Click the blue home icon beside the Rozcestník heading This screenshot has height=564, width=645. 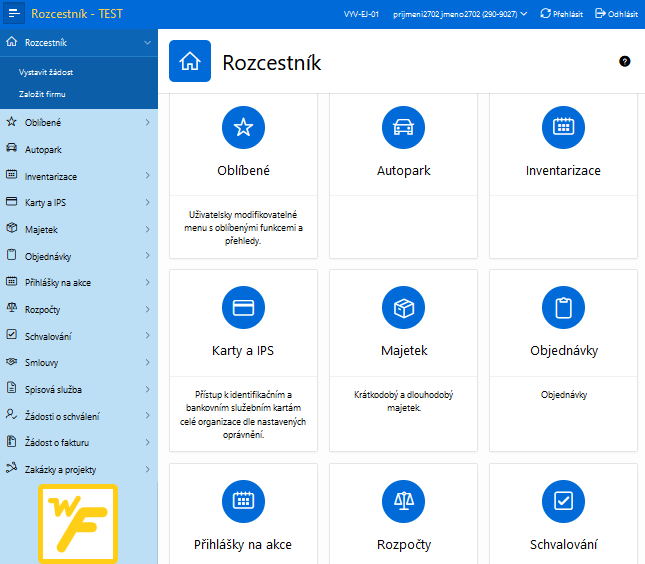(190, 61)
